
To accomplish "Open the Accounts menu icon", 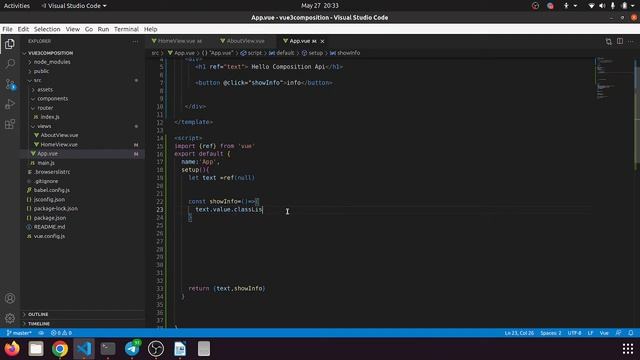I will [10, 298].
